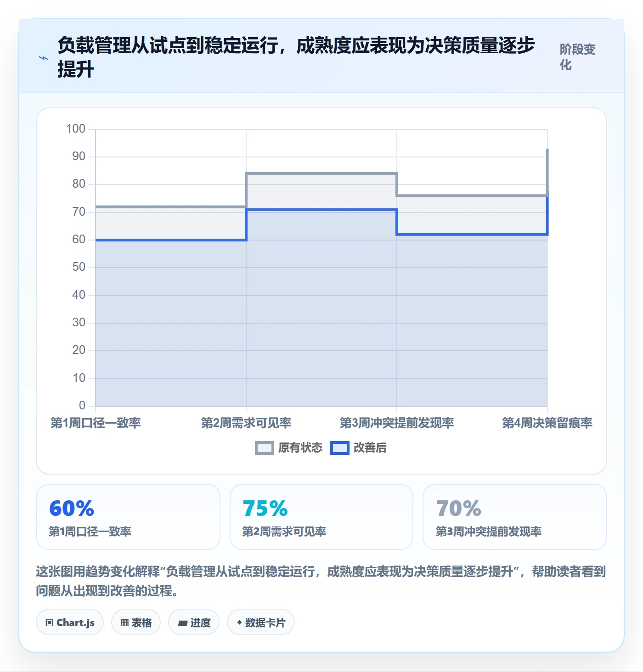
Task: Click the y-axis value 50
Action: [x=79, y=267]
